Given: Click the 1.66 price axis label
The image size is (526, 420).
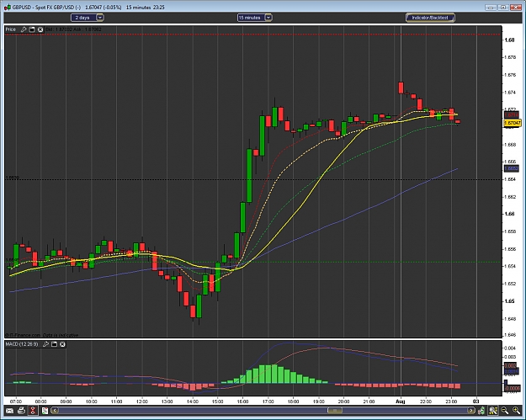Looking at the screenshot, I should coord(509,214).
